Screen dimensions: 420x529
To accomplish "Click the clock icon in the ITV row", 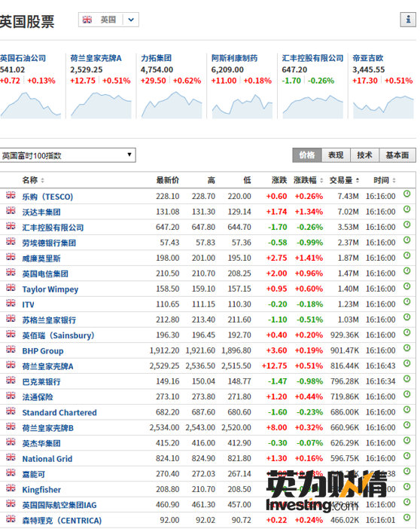I will [x=407, y=301].
